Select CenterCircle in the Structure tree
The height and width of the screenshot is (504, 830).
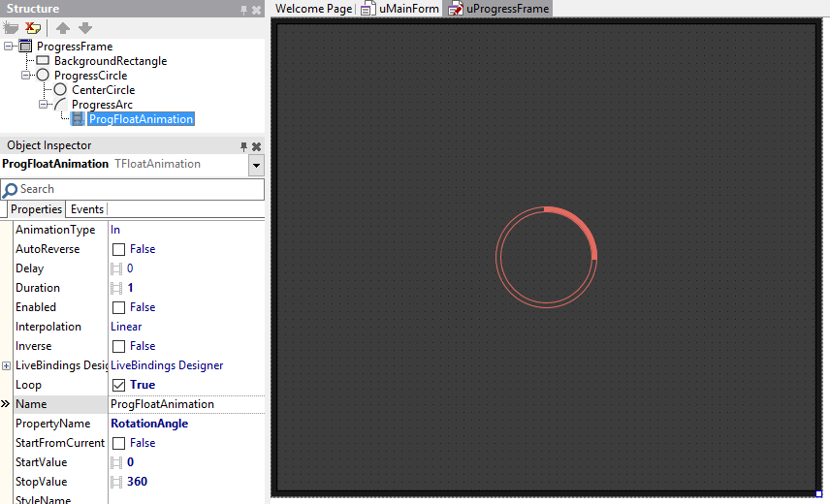(x=103, y=90)
